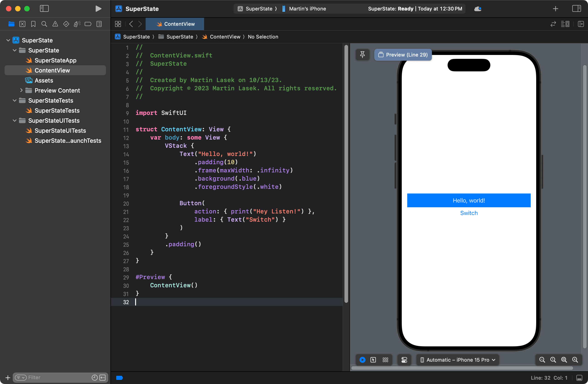Enable Selectable preview mode
This screenshot has width=588, height=384.
click(373, 360)
